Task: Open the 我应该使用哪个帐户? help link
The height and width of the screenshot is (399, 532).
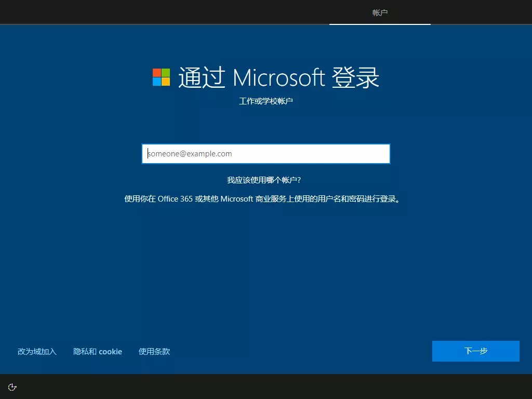Action: pyautogui.click(x=263, y=180)
